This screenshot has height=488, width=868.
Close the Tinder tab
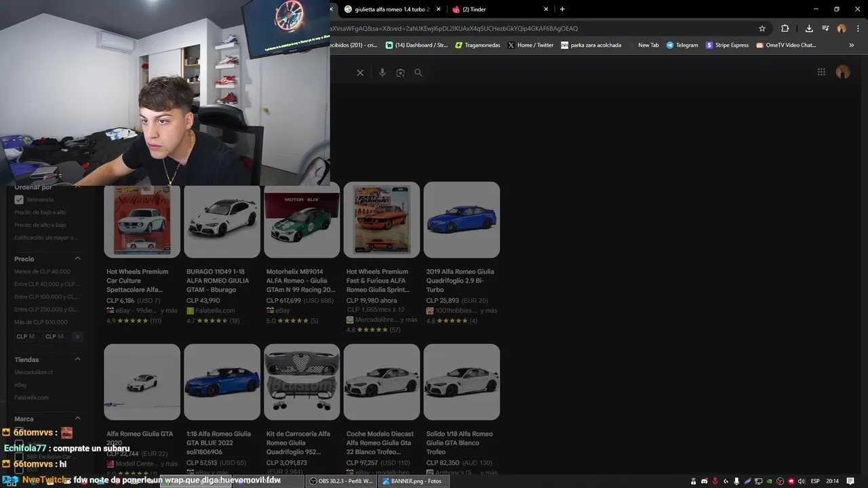546,9
